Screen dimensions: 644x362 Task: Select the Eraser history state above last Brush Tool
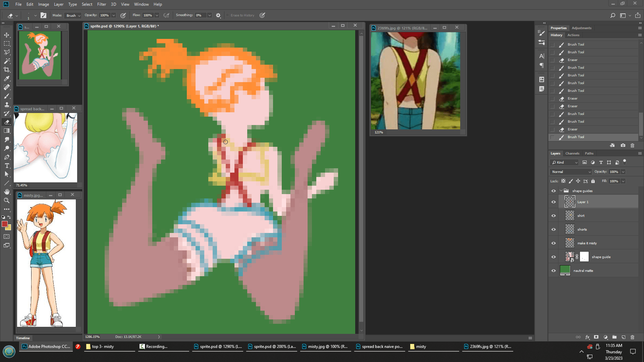[572, 129]
